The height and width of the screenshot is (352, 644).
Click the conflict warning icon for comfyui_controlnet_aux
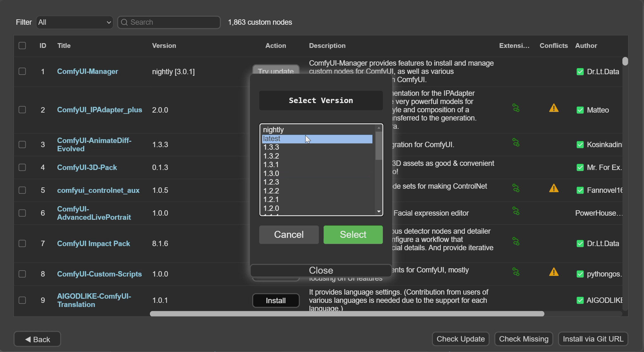tap(554, 188)
